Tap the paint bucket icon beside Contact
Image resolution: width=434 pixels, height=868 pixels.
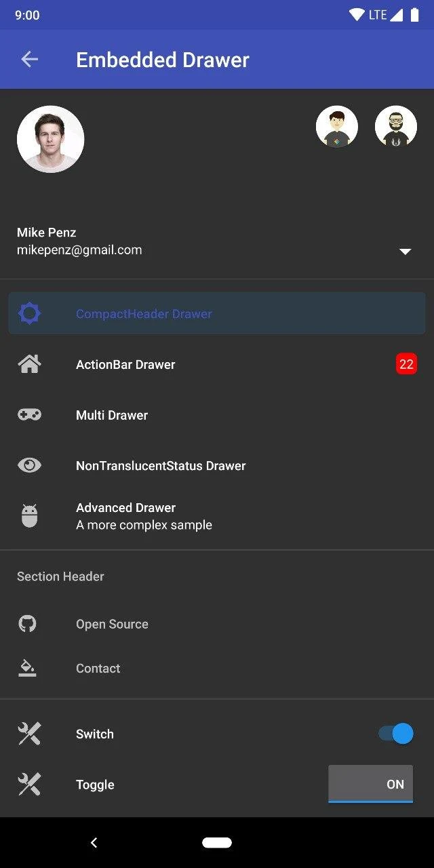coord(27,668)
